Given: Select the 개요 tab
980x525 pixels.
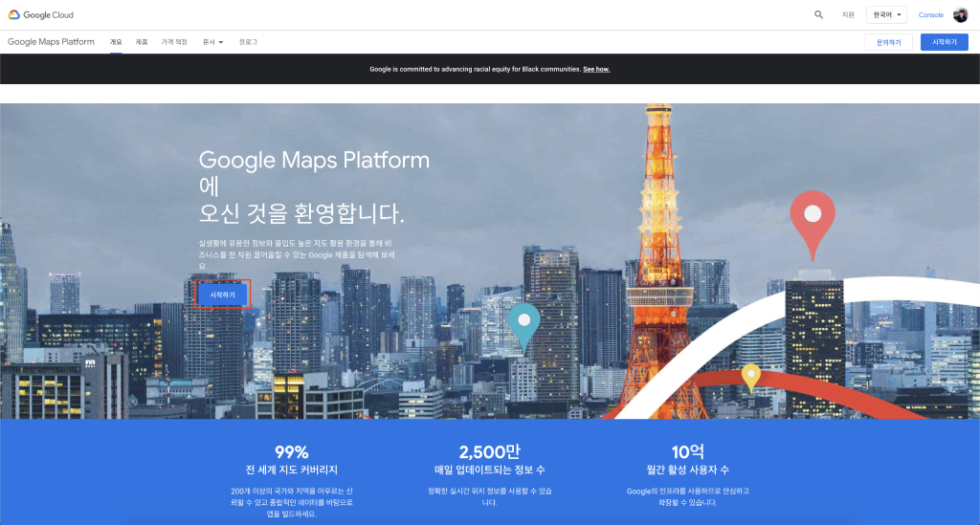Looking at the screenshot, I should tap(116, 42).
